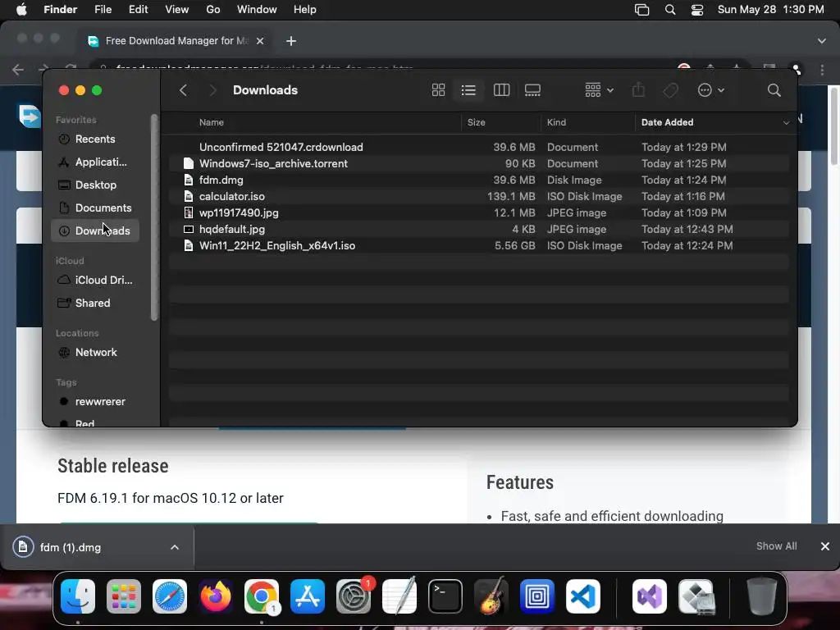
Task: Open Firefox from the Dock
Action: coord(216,596)
